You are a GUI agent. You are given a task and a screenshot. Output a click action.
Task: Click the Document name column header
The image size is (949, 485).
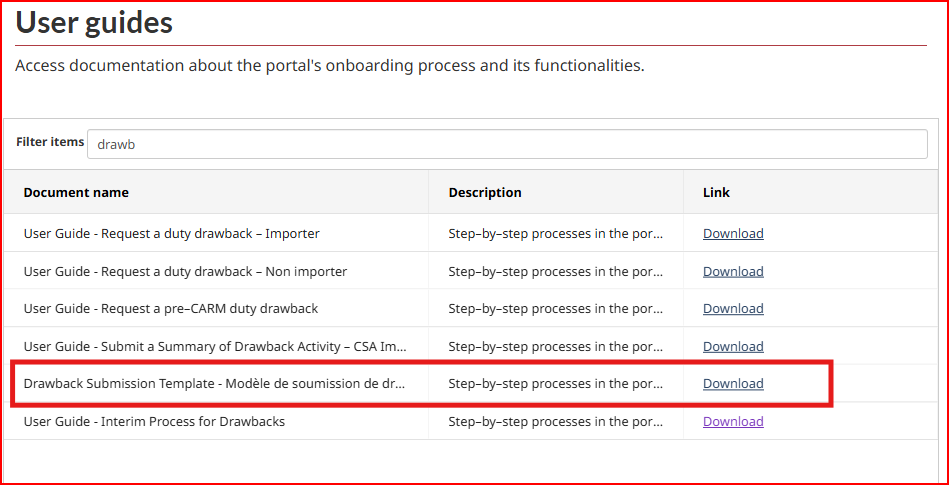(76, 192)
